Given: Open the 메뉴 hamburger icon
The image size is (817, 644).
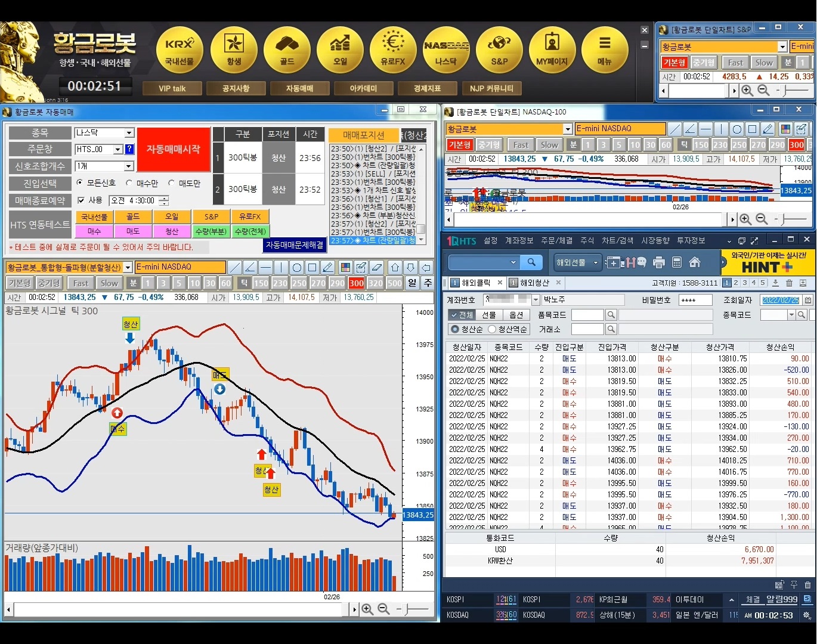Looking at the screenshot, I should (605, 49).
